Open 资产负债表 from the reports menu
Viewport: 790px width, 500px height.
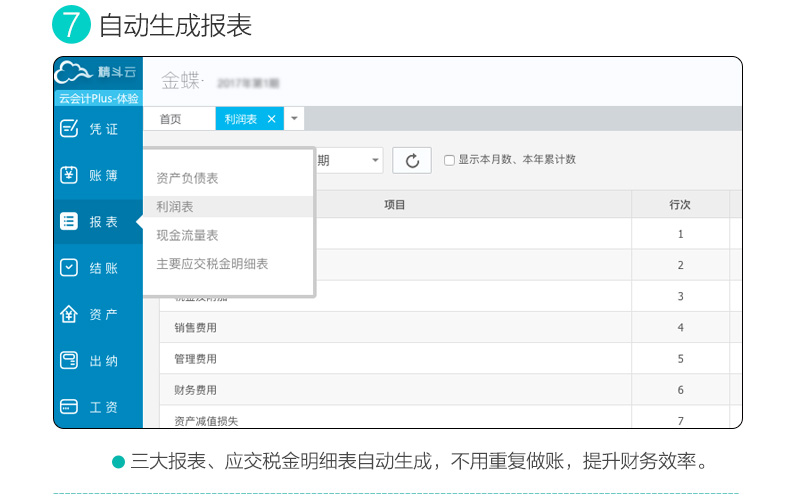click(187, 178)
